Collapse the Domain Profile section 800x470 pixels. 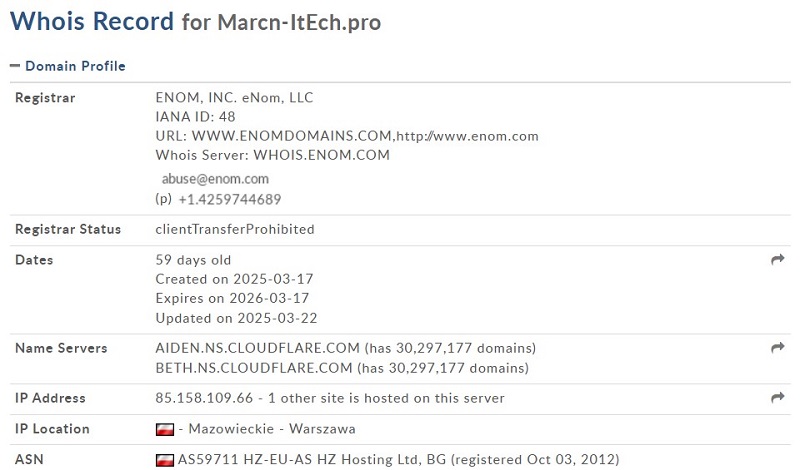click(x=67, y=66)
